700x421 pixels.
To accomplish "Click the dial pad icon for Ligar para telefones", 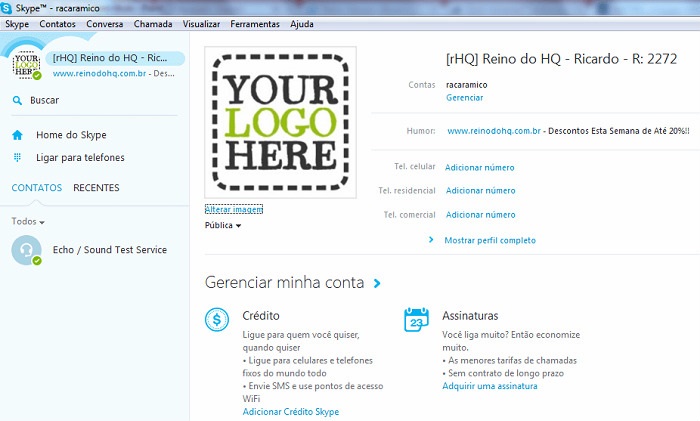I will pyautogui.click(x=17, y=157).
